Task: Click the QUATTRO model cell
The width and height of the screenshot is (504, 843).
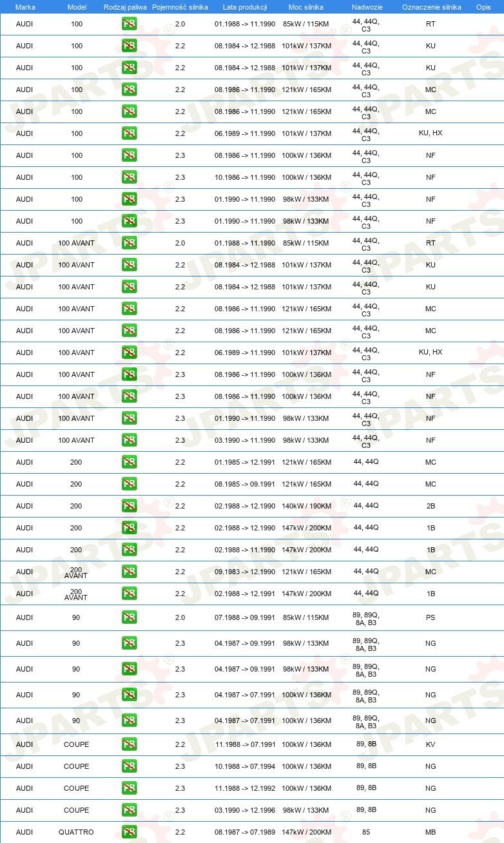Action: [x=76, y=832]
